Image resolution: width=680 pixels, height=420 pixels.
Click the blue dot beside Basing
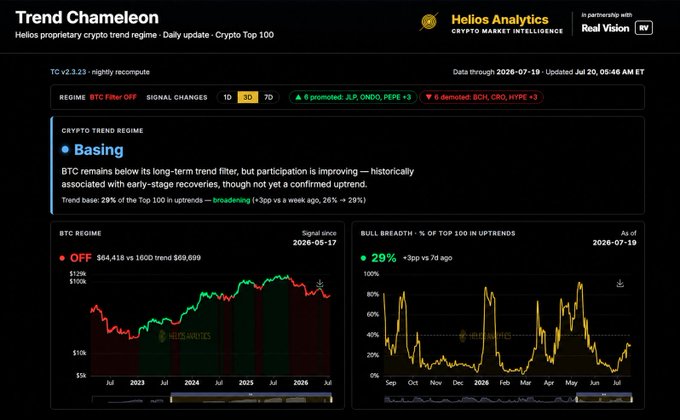65,149
